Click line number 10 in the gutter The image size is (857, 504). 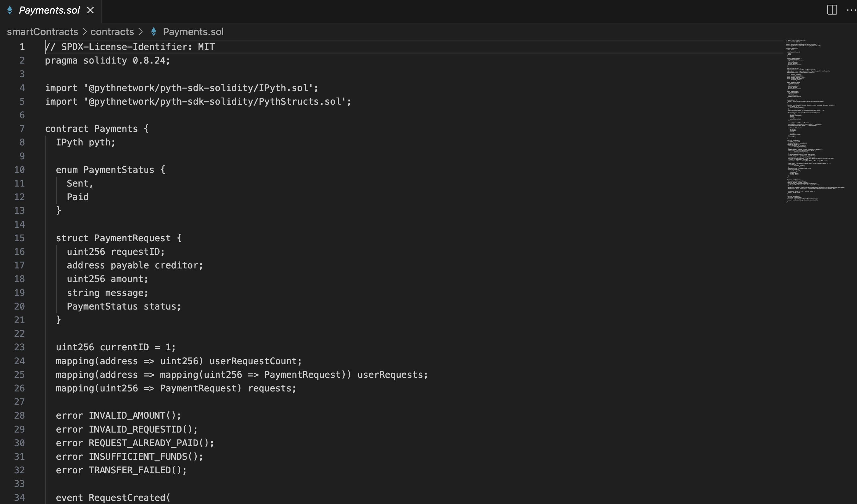coord(19,170)
